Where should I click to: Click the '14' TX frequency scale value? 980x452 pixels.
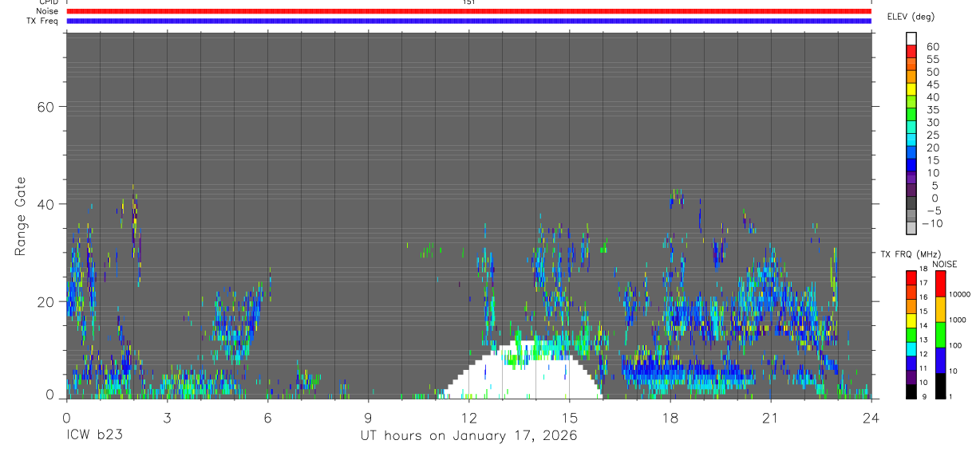point(923,325)
